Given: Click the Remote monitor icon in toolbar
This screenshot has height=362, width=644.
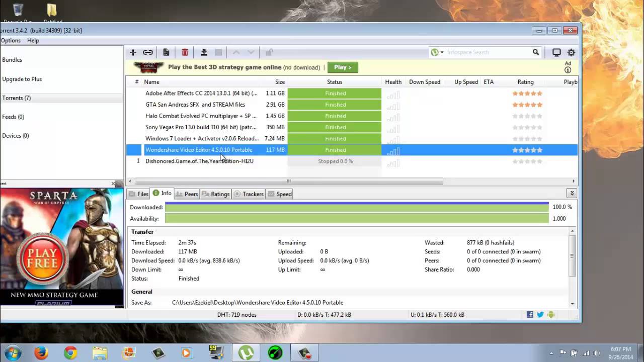Looking at the screenshot, I should 556,52.
